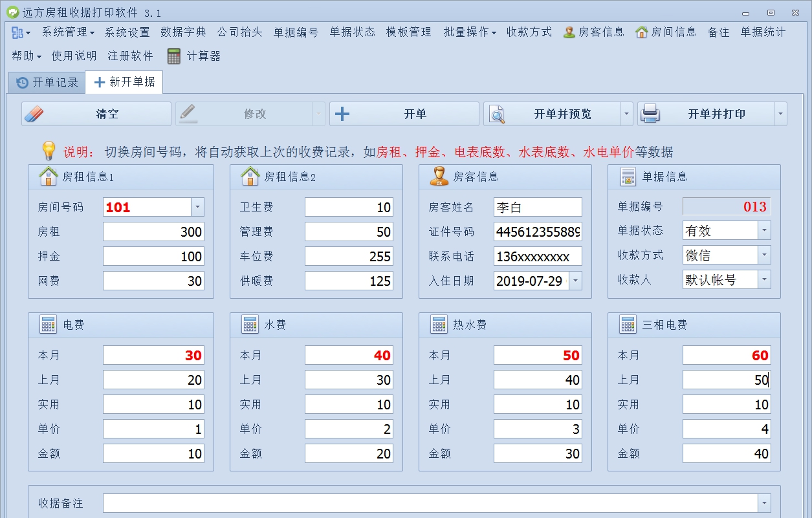
Task: Click the printer icon on 开单并打印
Action: click(x=650, y=113)
